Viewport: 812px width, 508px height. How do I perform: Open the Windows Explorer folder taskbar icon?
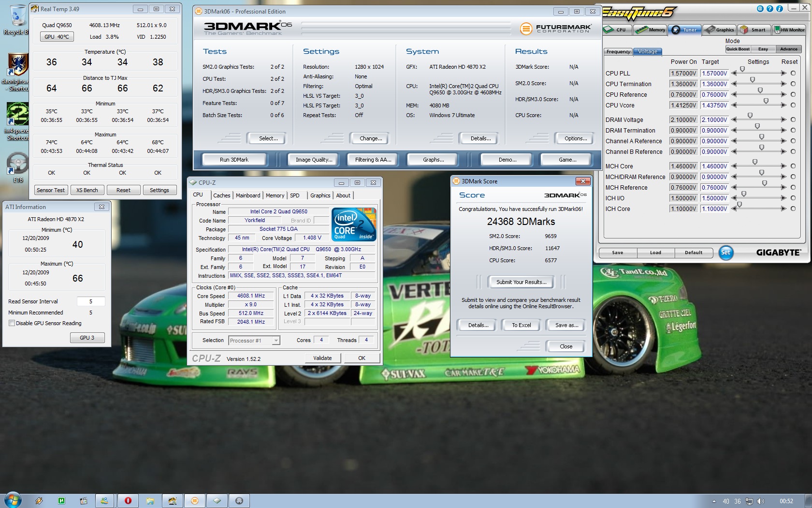pyautogui.click(x=150, y=501)
